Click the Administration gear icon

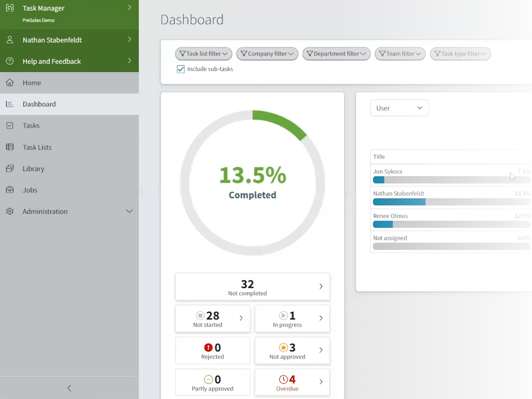10,211
